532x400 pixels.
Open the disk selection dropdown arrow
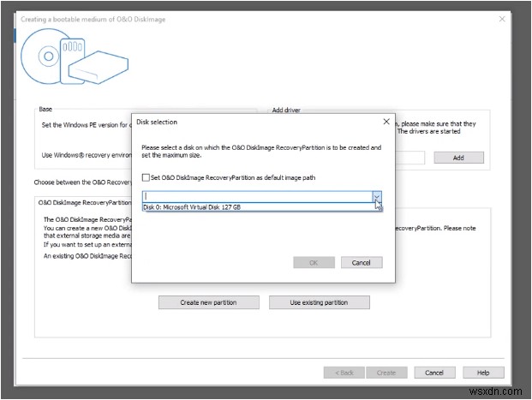(x=377, y=197)
